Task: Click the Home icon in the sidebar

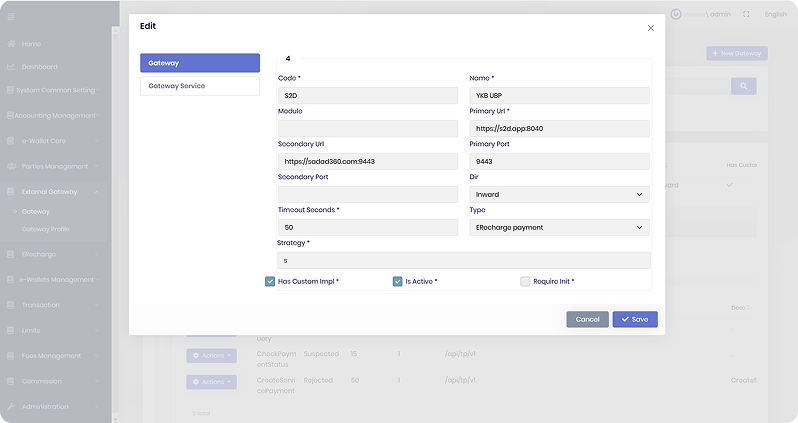Action: click(x=10, y=44)
